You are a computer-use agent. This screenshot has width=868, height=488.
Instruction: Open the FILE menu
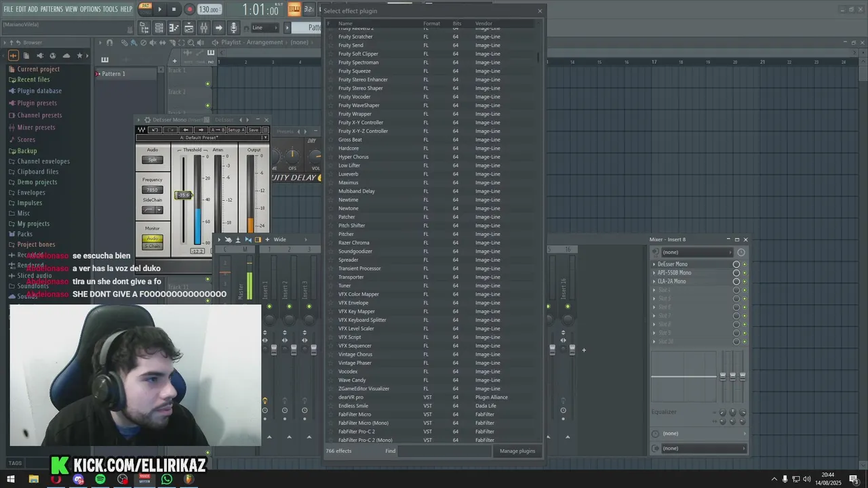[8, 9]
